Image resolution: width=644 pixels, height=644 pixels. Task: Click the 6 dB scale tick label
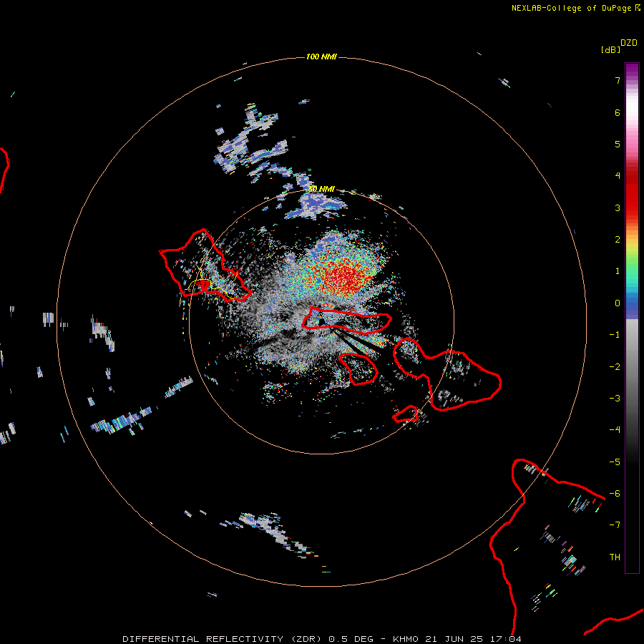[618, 112]
